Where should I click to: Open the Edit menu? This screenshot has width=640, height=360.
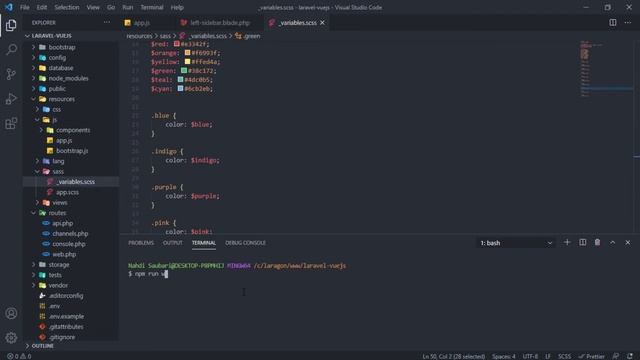(42, 7)
